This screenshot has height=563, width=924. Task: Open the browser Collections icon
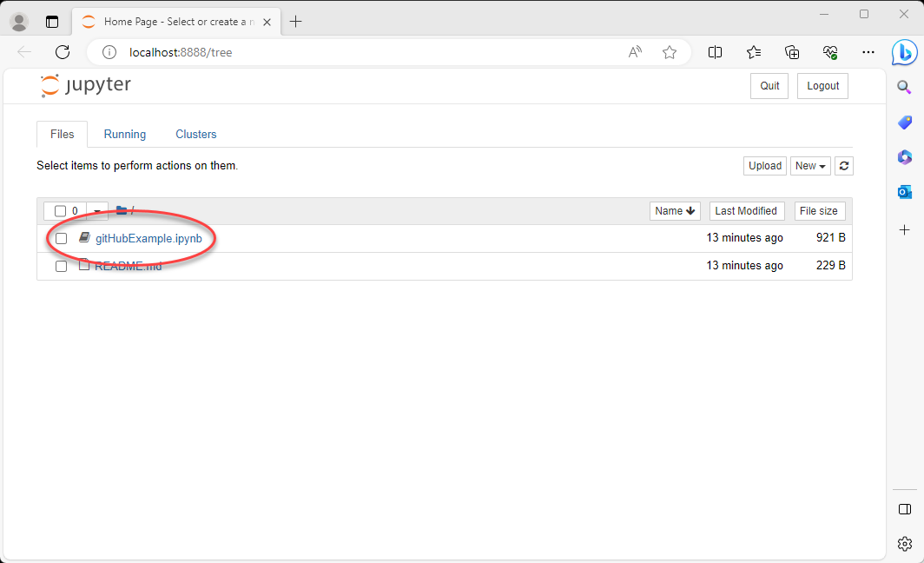pyautogui.click(x=792, y=52)
